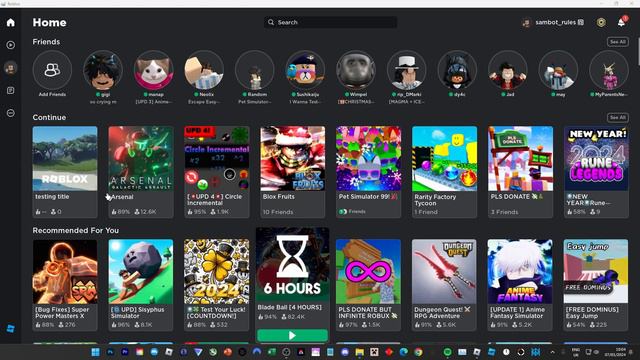Click the Recommended For You heading
The image size is (640, 360).
pyautogui.click(x=76, y=231)
